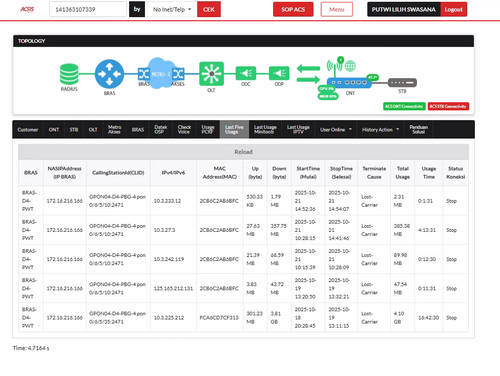Click the Status Koneksi column header
Screen dimensions: 500x376
455,173
